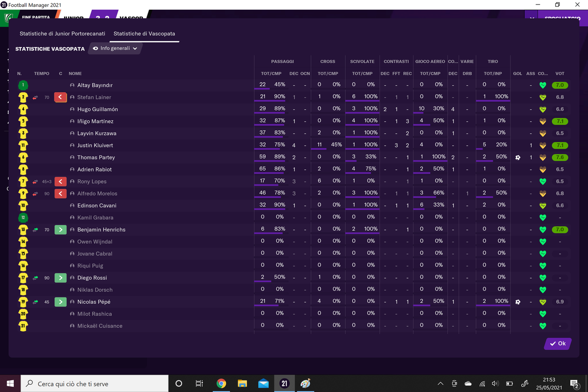588x392 pixels.
Task: Sort by the NOME column header
Action: [x=75, y=73]
